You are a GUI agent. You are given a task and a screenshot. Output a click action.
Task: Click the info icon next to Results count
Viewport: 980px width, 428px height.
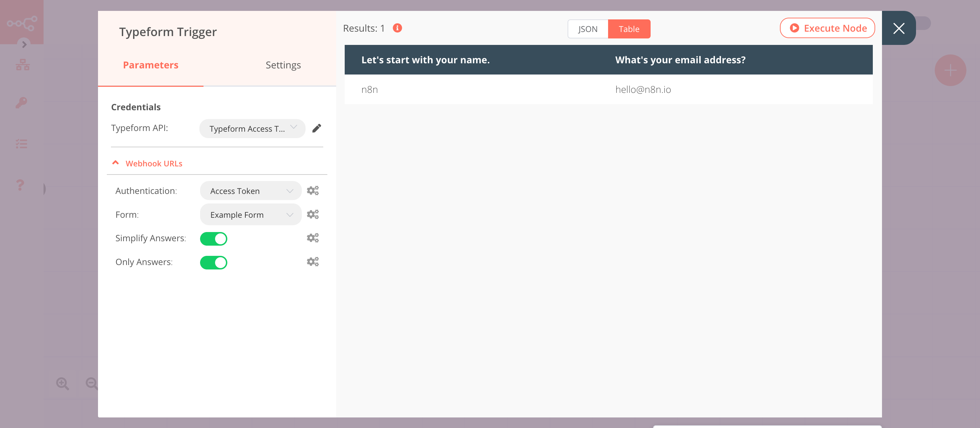[x=397, y=28]
